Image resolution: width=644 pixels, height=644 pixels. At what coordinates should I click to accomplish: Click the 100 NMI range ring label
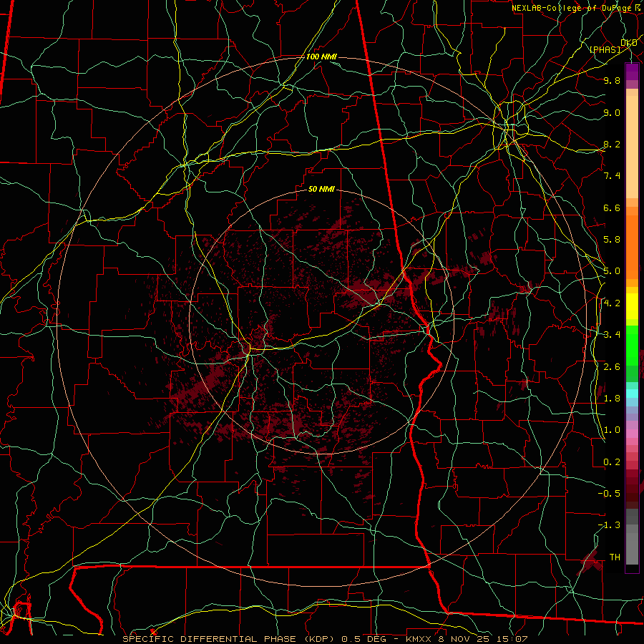click(321, 57)
